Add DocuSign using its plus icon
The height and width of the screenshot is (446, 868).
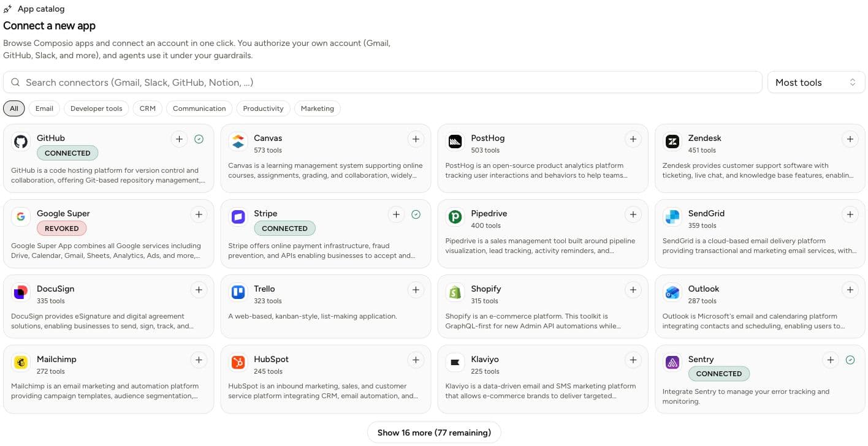point(199,290)
